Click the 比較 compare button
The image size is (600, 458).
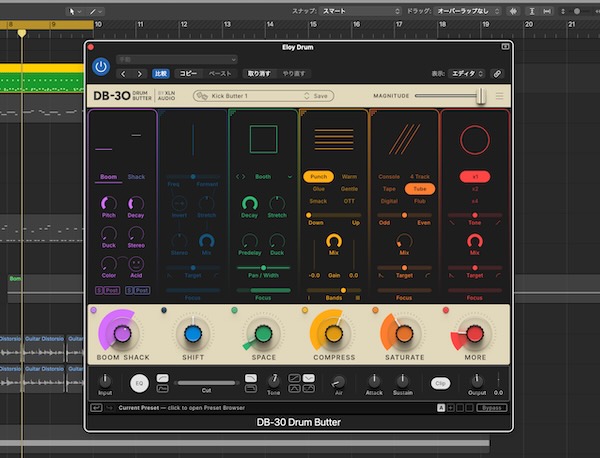(x=161, y=74)
